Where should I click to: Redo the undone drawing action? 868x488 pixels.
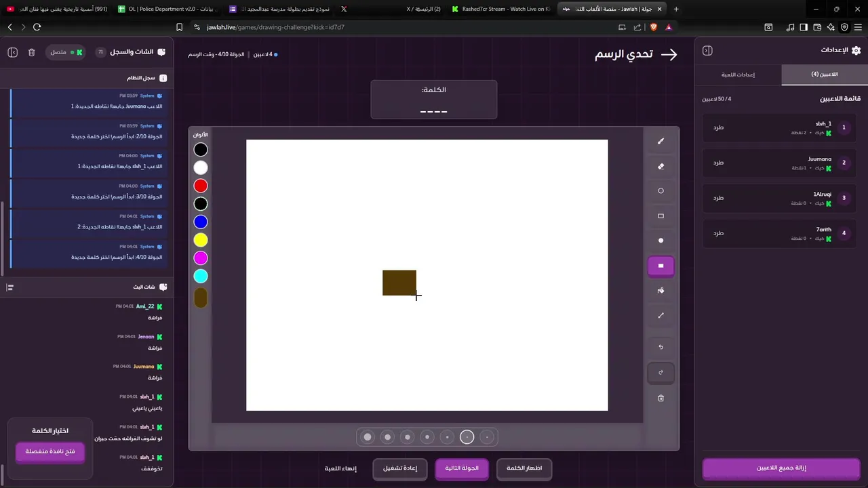point(660,372)
